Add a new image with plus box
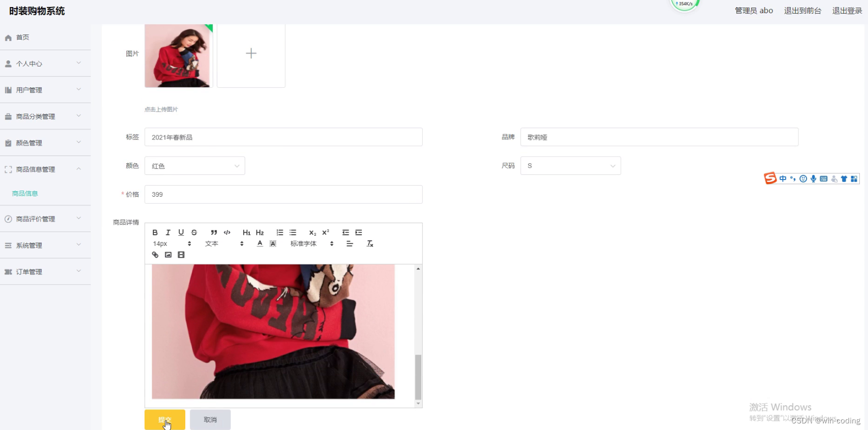This screenshot has width=868, height=430. click(251, 54)
